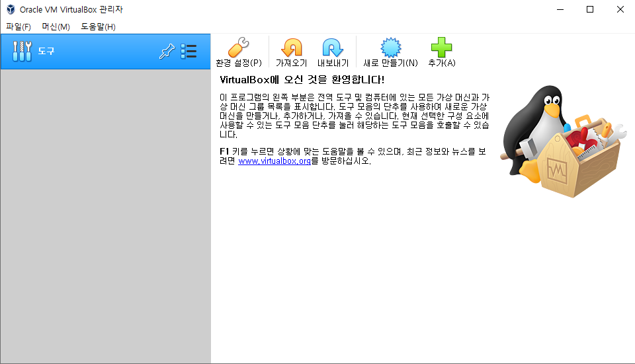Open the 머신(M) menu
The image size is (635, 364).
point(56,26)
